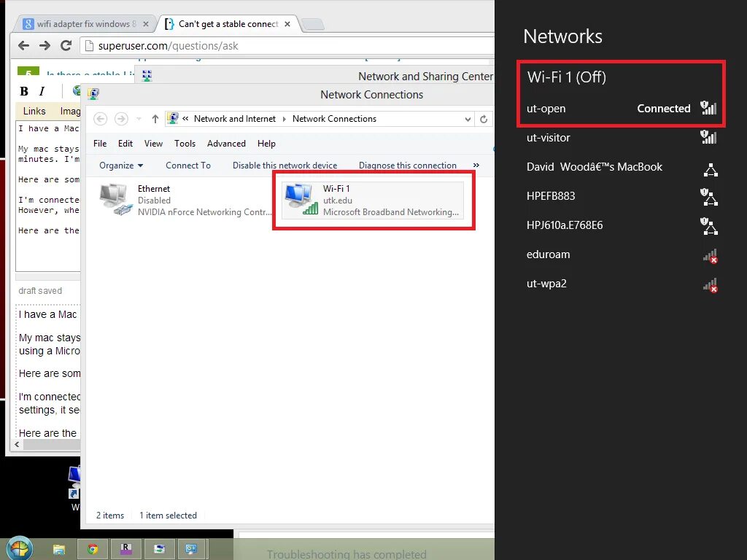Select the Wi-Fi 1 adapter icon
The image size is (747, 560).
click(301, 200)
